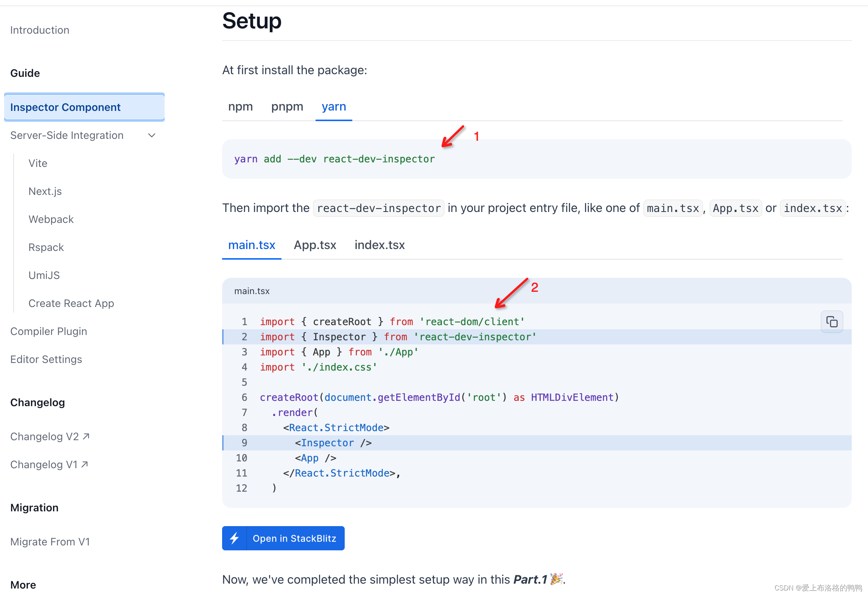Click the yarn add command text
This screenshot has width=868, height=595.
click(x=334, y=159)
